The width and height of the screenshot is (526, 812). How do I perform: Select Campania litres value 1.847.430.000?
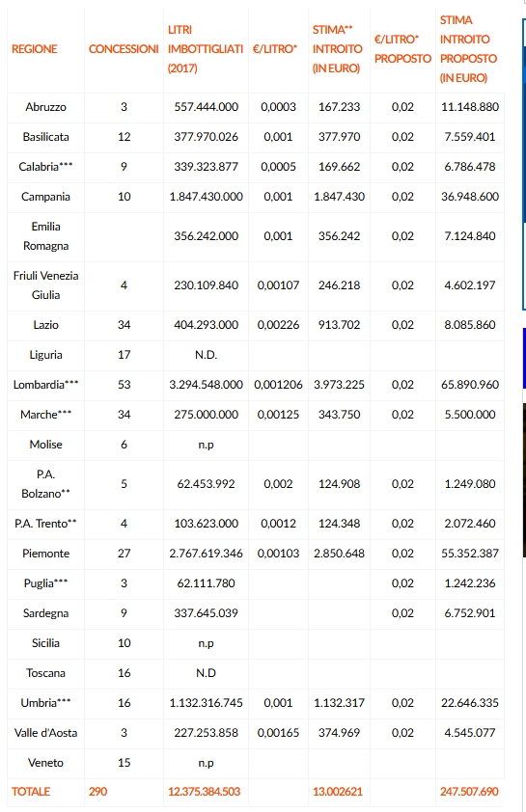pyautogui.click(x=206, y=197)
